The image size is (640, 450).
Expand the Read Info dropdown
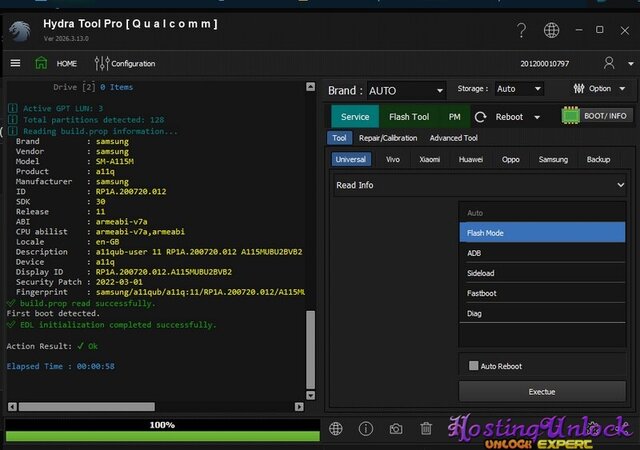pos(480,185)
